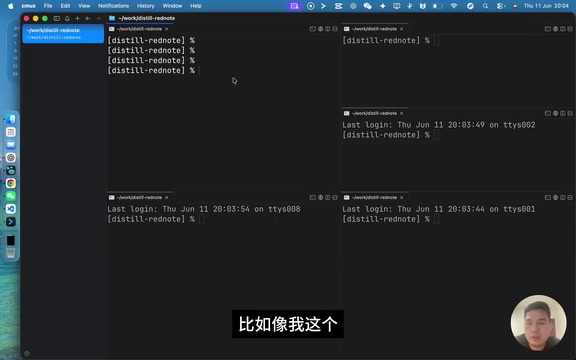Open a browser in the top-left pane
Viewport: 576px width, 360px height.
320,29
